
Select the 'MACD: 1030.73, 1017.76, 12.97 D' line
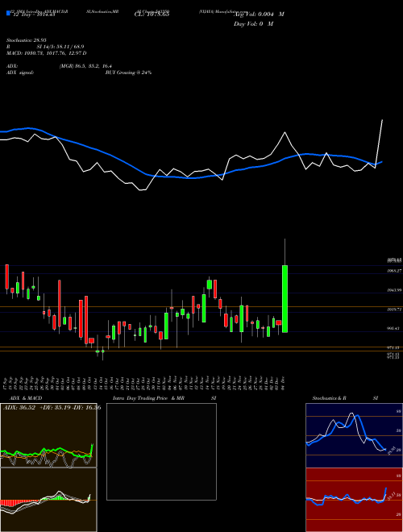point(47,53)
